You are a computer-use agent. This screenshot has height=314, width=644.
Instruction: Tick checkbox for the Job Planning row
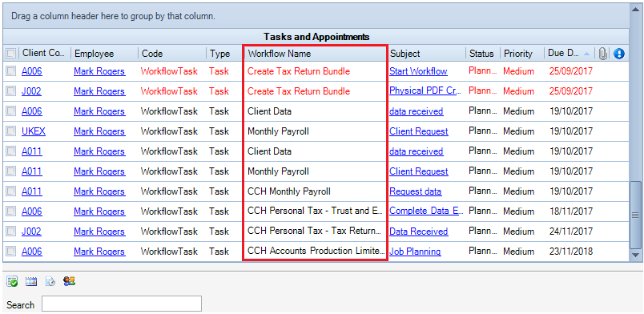coord(11,251)
